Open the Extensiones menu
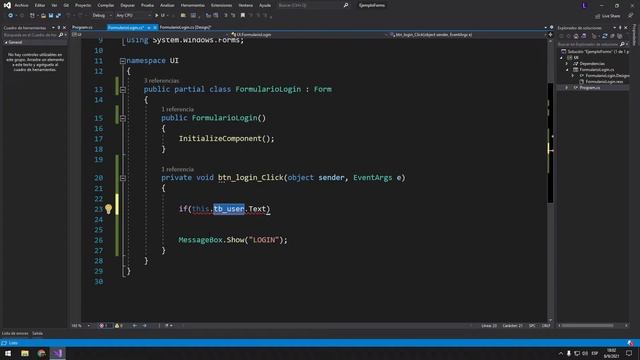Viewport: 640px width, 360px height. tap(221, 5)
